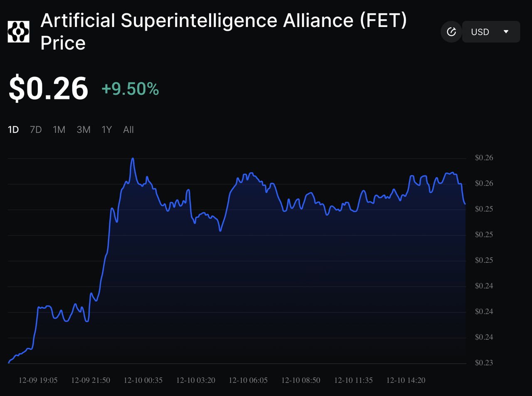Click the $0.23 price axis label

tap(484, 363)
